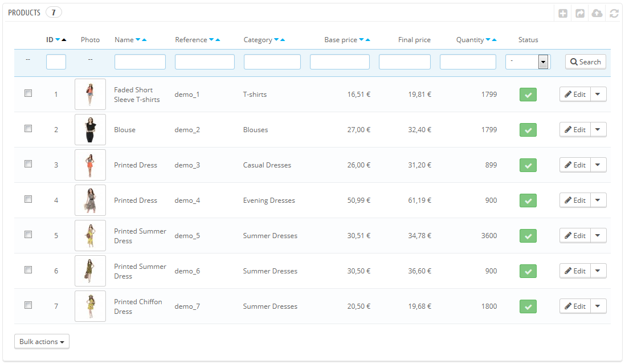Focus the ID filter field
The height and width of the screenshot is (364, 625).
(56, 62)
